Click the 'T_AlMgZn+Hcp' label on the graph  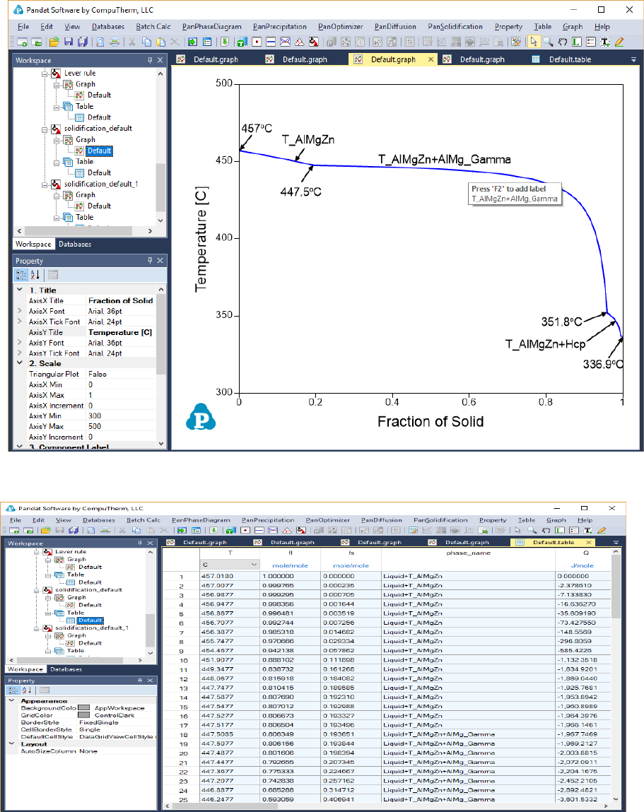545,344
